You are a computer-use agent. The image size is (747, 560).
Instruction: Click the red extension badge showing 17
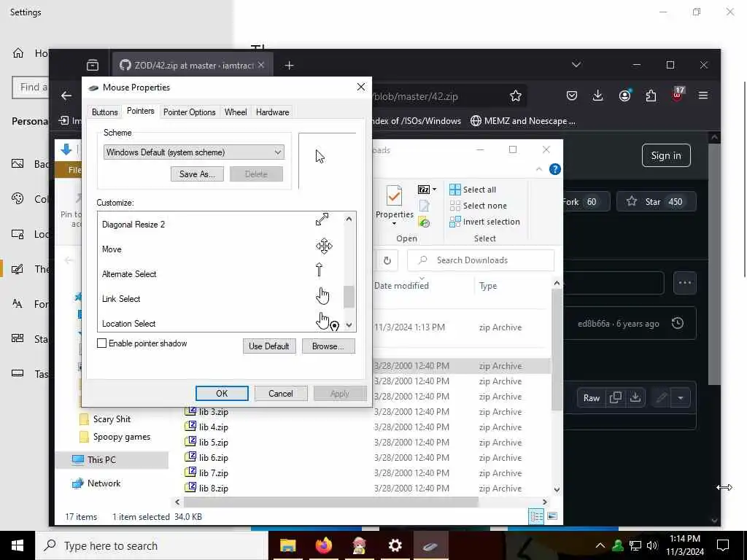coord(678,95)
